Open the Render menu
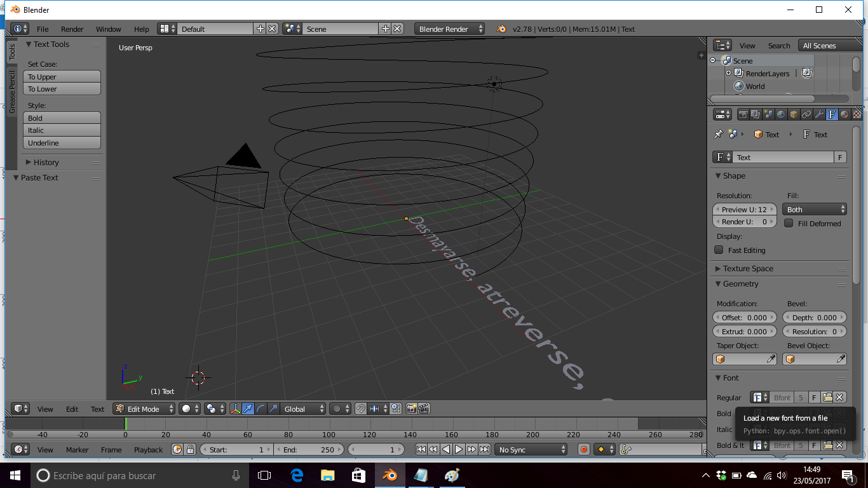The width and height of the screenshot is (868, 488). tap(72, 29)
